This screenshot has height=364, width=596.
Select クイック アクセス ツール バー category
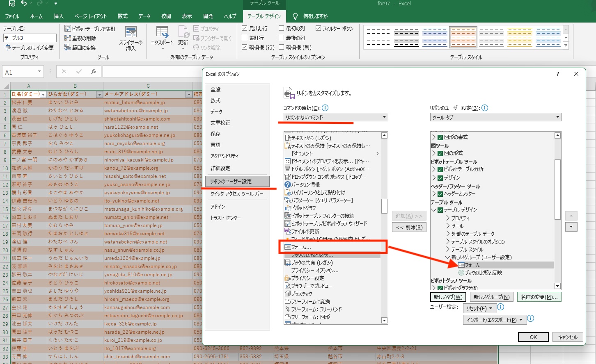click(237, 193)
